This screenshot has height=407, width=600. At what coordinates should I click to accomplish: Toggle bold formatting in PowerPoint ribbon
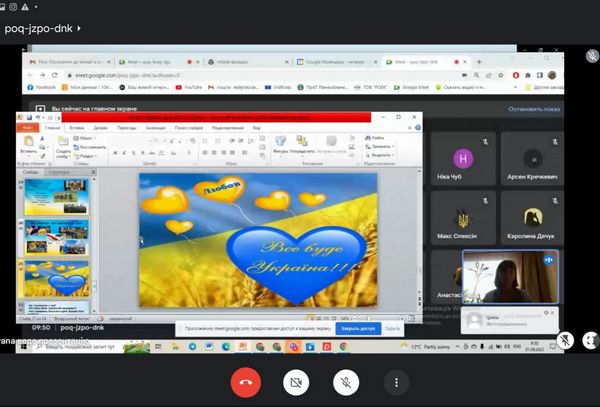click(115, 153)
